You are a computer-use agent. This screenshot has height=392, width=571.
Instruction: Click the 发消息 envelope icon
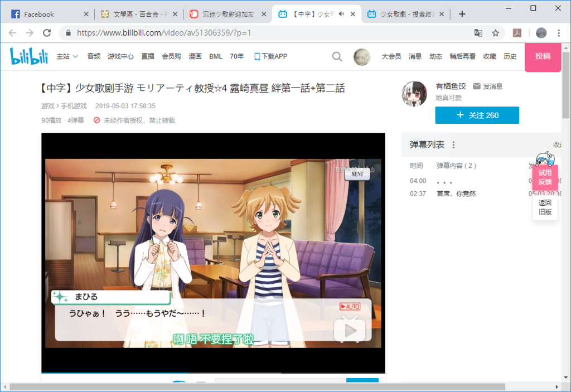[x=476, y=86]
